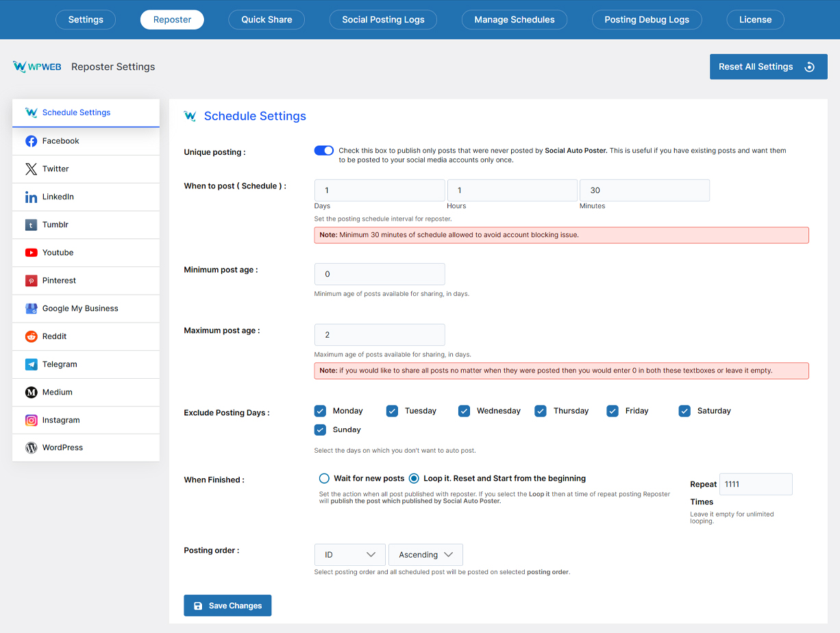Viewport: 840px width, 633px height.
Task: Select the 'Wait for new posts' radio
Action: coord(324,478)
